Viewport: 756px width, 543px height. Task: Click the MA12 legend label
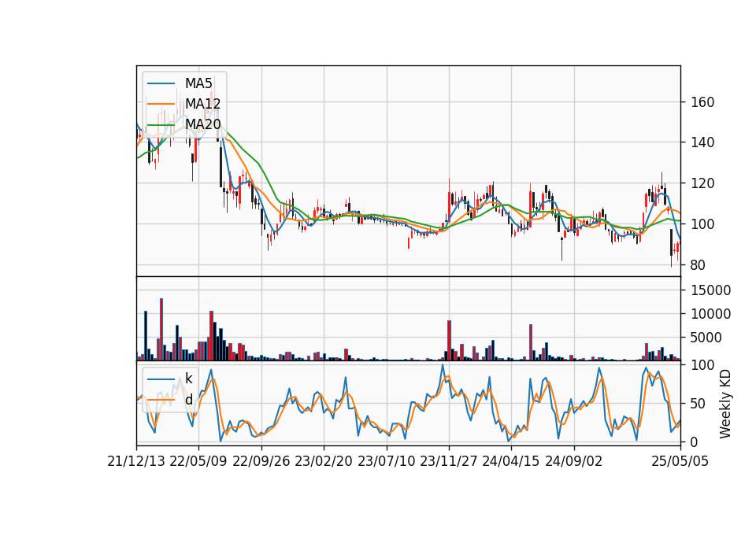click(x=202, y=104)
